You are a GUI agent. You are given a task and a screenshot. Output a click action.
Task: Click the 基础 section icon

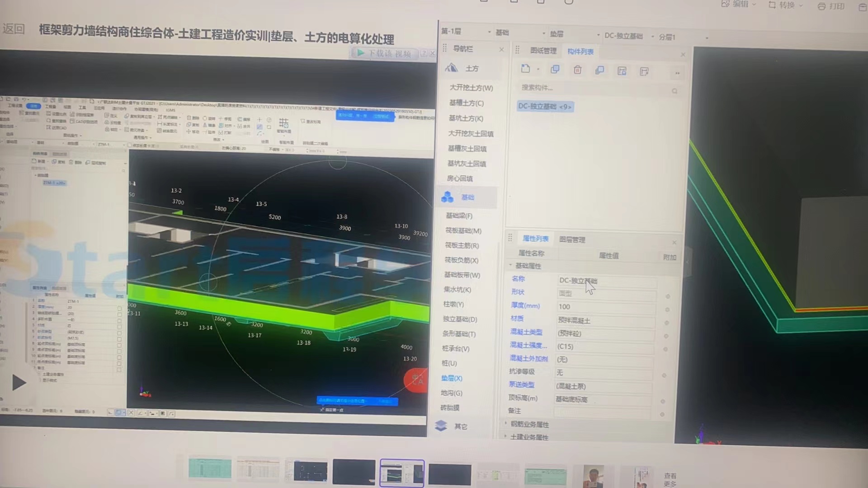coord(449,197)
